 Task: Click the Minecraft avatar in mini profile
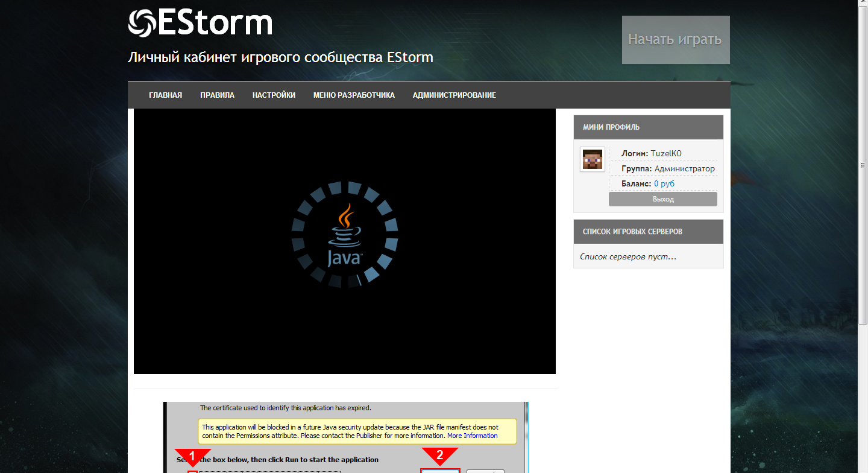[592, 159]
